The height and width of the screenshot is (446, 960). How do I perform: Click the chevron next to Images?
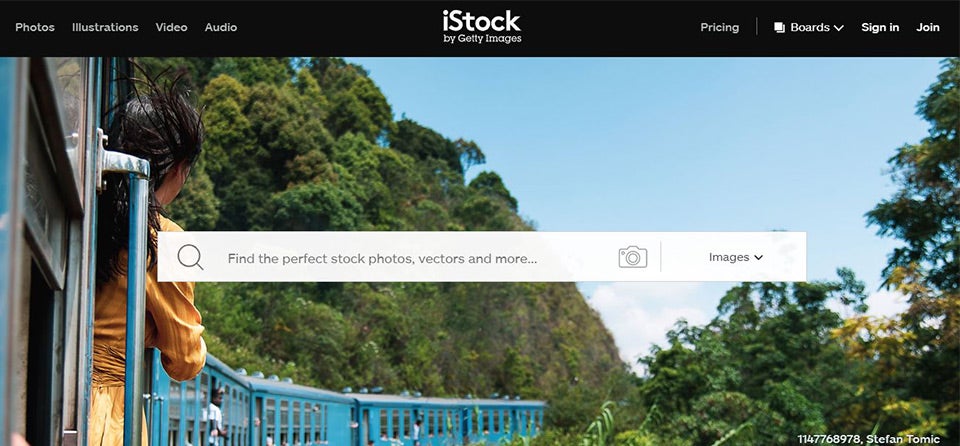(758, 258)
